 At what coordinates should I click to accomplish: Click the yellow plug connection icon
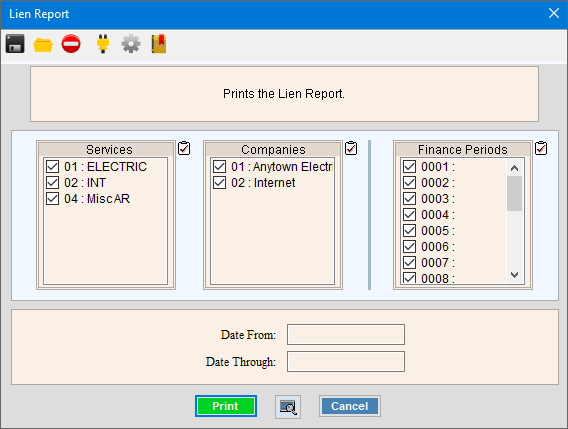pyautogui.click(x=103, y=44)
